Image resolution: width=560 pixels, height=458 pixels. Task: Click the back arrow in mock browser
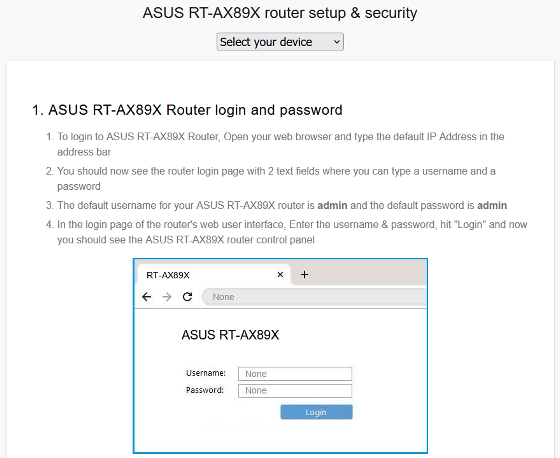(x=146, y=297)
